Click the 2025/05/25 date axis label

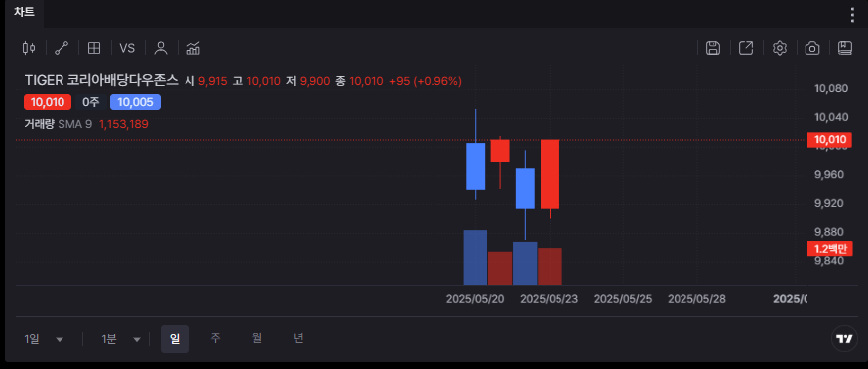(623, 299)
